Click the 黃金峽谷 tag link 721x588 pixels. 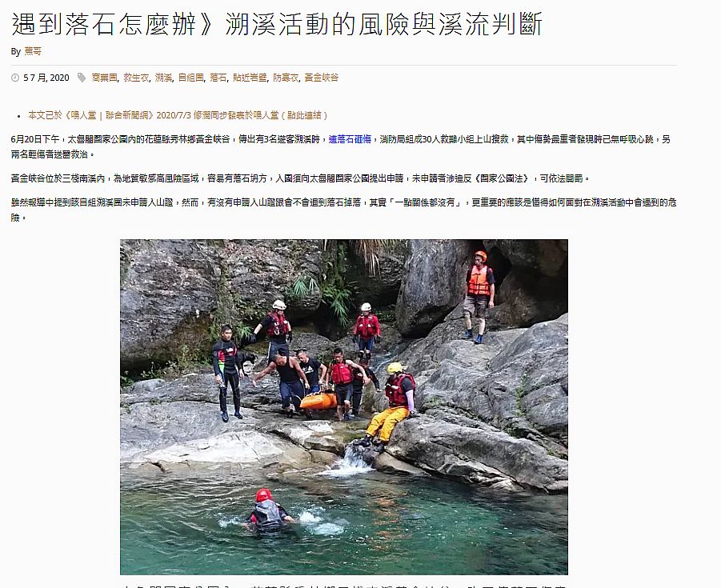[x=322, y=78]
